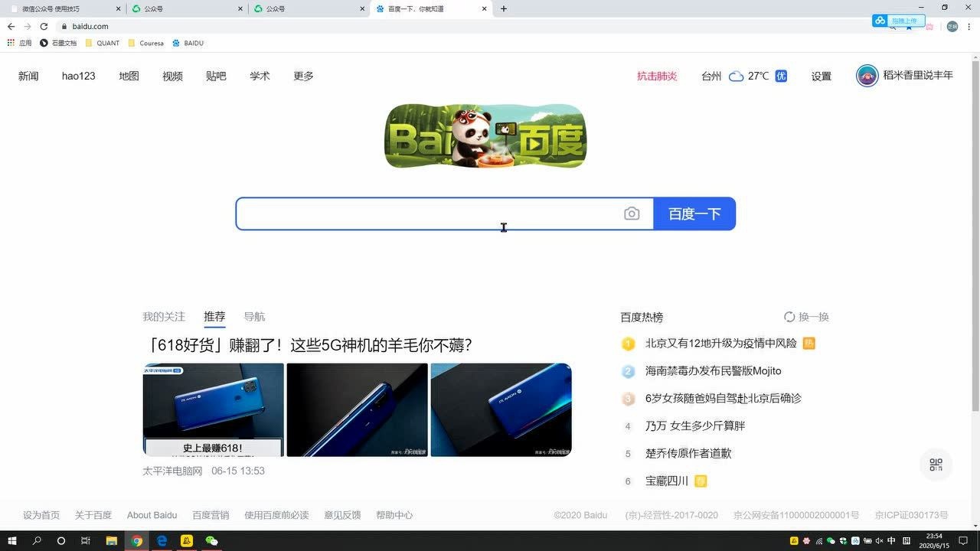Switch to the second 公众号 tab

187,9
